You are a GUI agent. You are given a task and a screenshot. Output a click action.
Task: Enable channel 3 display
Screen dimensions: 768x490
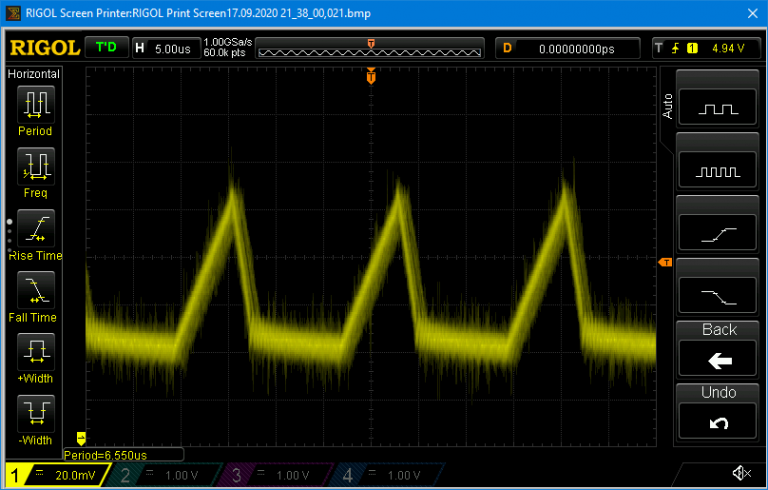click(276, 475)
